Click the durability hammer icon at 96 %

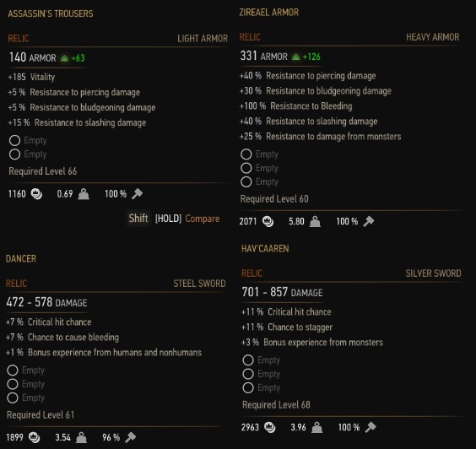click(131, 437)
